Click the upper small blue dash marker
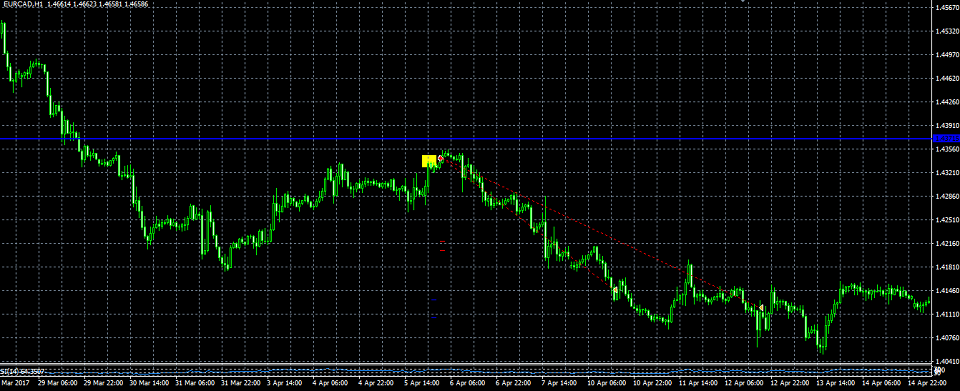 coord(433,300)
